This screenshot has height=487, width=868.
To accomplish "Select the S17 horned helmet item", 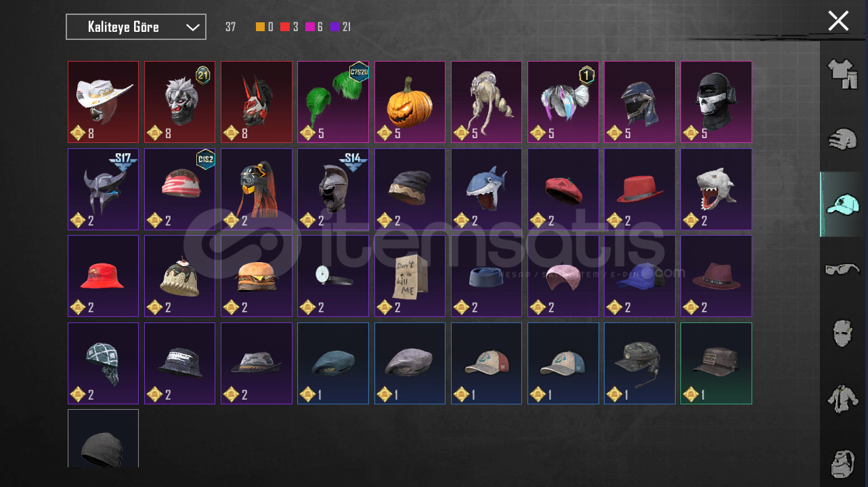I will [x=103, y=190].
